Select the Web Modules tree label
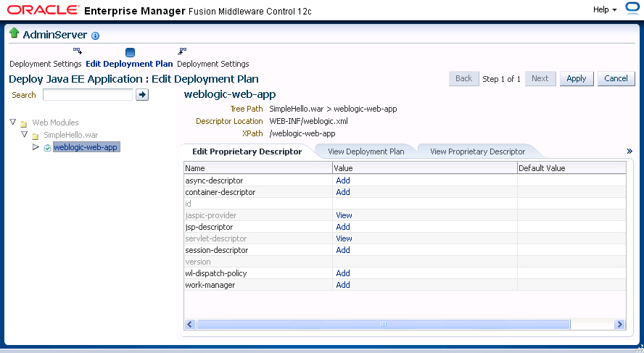 tap(55, 122)
